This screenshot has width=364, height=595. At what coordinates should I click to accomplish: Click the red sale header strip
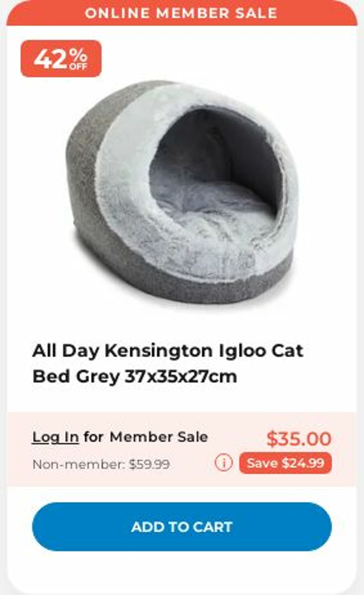click(182, 13)
